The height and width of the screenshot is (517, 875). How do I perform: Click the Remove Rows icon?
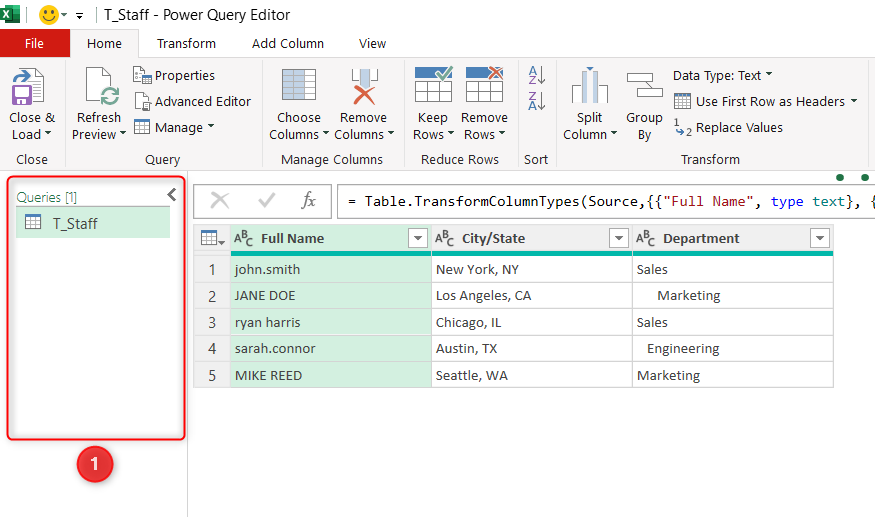click(484, 84)
